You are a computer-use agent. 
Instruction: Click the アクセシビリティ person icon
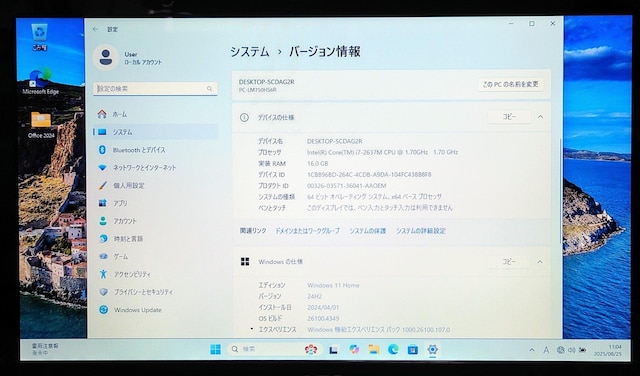[103, 274]
